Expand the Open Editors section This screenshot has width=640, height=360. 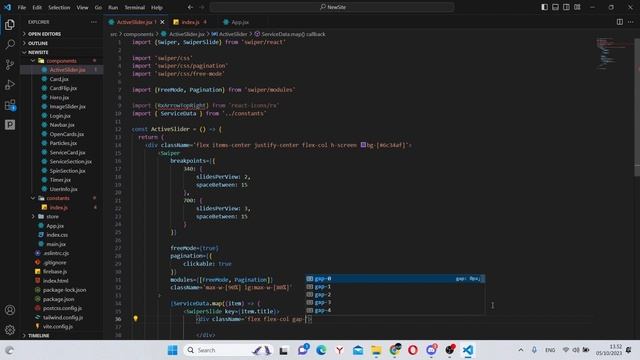pos(44,34)
